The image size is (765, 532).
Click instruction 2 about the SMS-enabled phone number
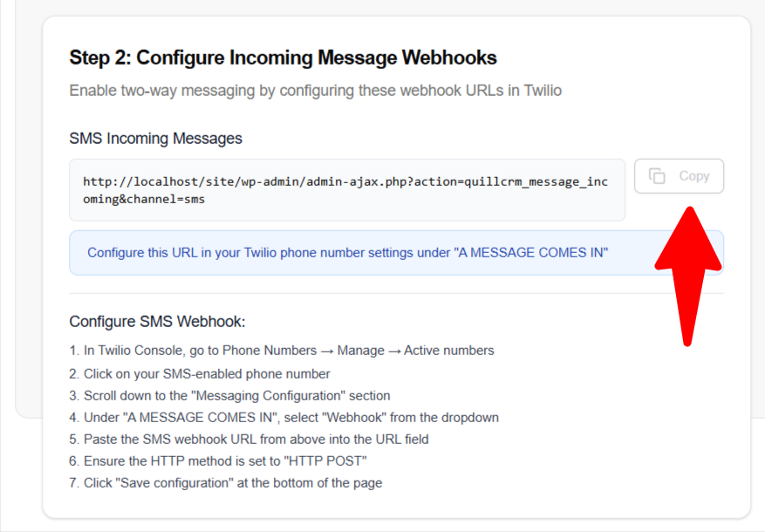pos(200,373)
